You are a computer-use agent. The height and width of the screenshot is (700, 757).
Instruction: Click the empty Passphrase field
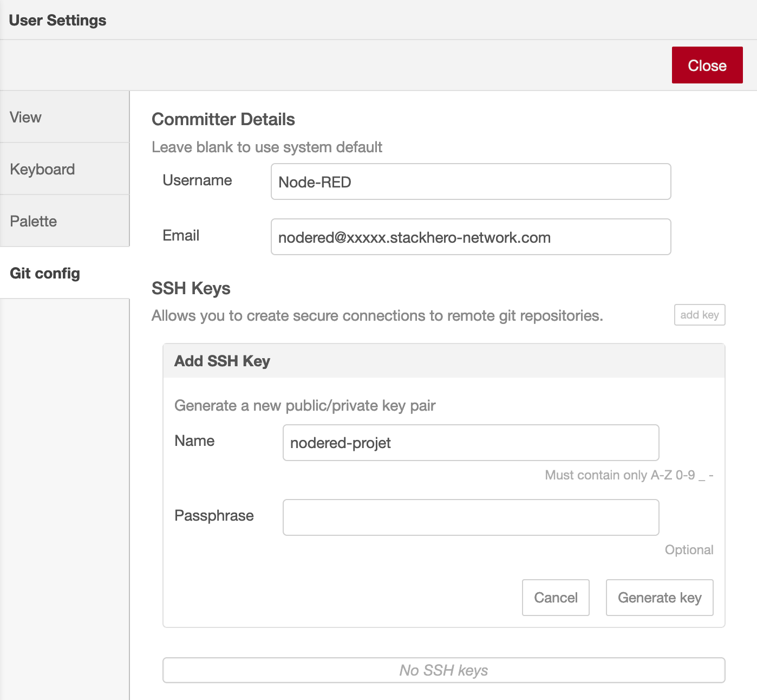471,517
